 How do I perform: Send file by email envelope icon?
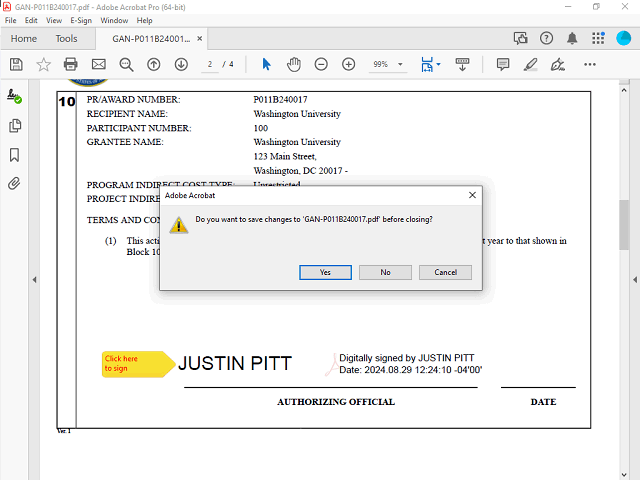click(x=98, y=64)
